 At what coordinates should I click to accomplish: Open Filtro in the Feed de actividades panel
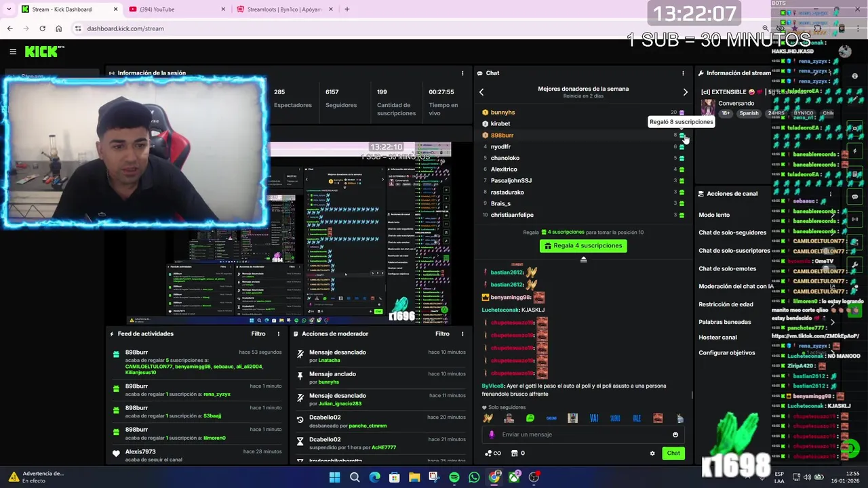point(258,333)
